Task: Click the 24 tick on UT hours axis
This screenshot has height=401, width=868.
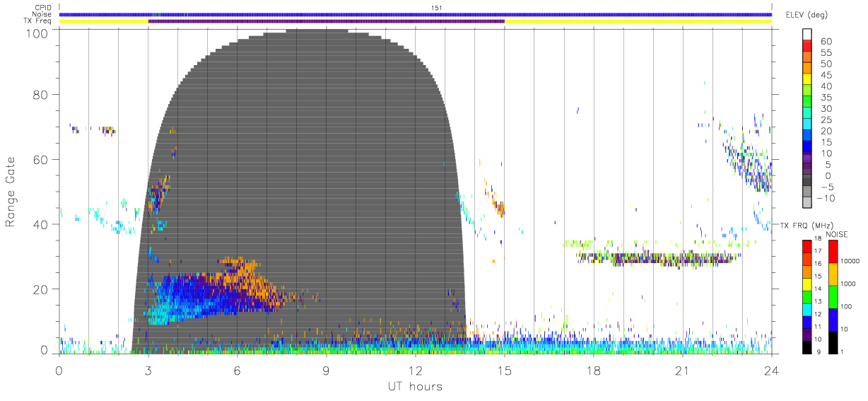Action: pos(772,370)
